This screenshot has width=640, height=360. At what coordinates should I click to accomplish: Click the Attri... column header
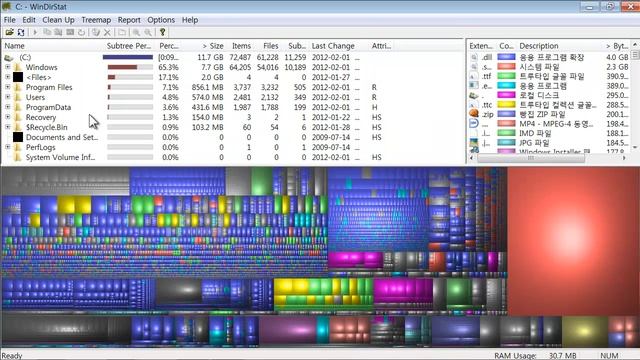(381, 46)
